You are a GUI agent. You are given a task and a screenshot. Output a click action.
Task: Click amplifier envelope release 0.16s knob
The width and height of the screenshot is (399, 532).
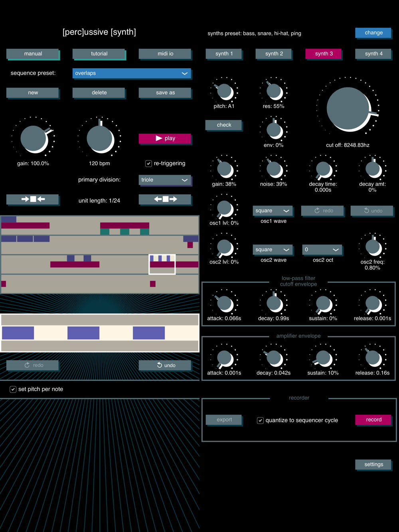[373, 358]
